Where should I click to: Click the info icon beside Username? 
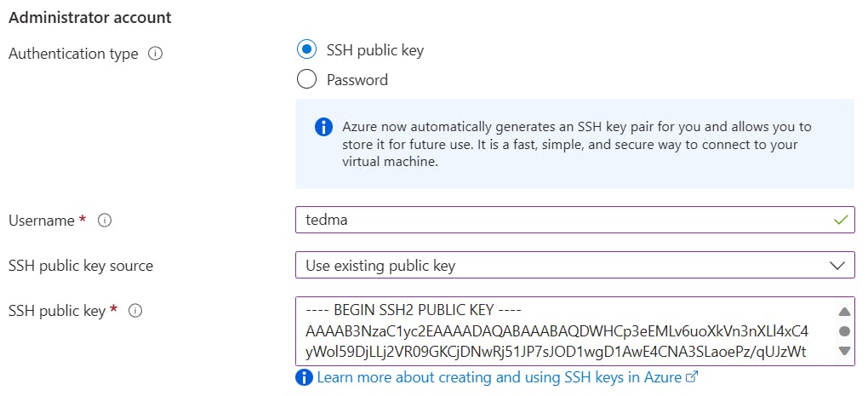pyautogui.click(x=105, y=221)
